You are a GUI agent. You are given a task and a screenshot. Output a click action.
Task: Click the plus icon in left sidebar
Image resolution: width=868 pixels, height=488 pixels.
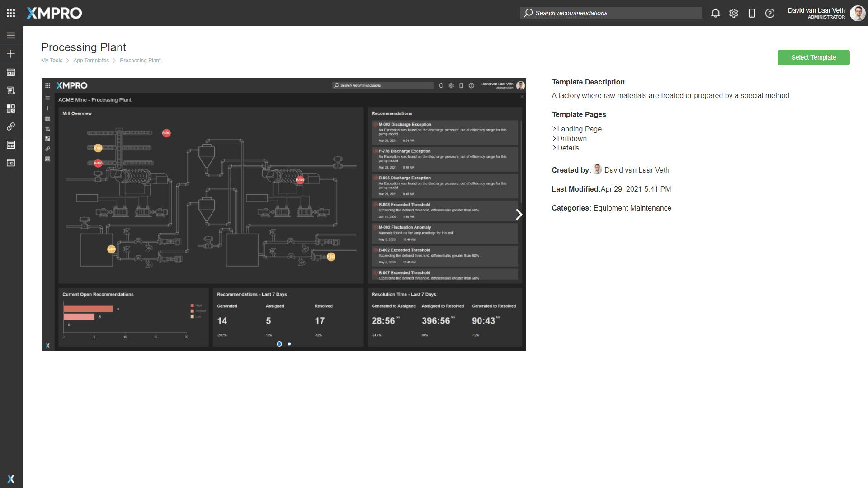pos(11,54)
